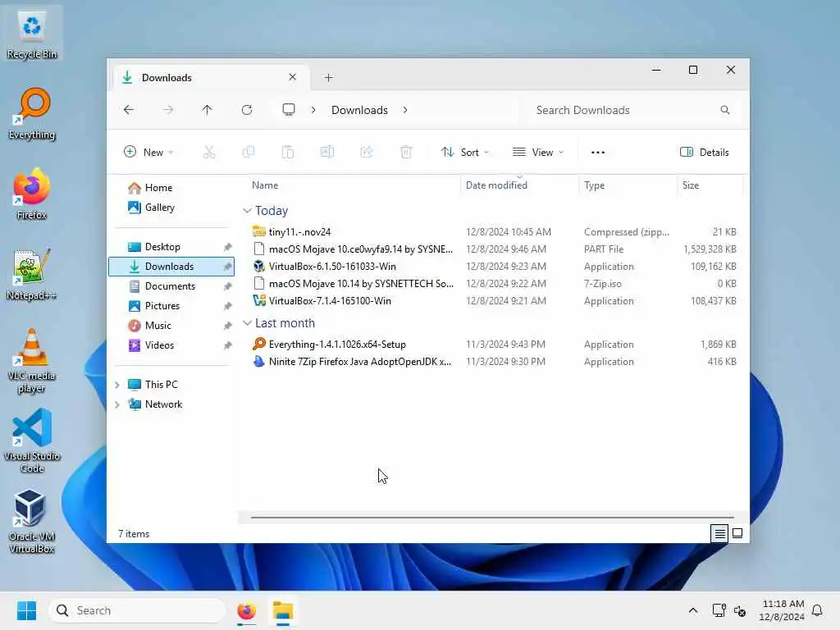Refresh the Downloads folder view

(x=247, y=110)
